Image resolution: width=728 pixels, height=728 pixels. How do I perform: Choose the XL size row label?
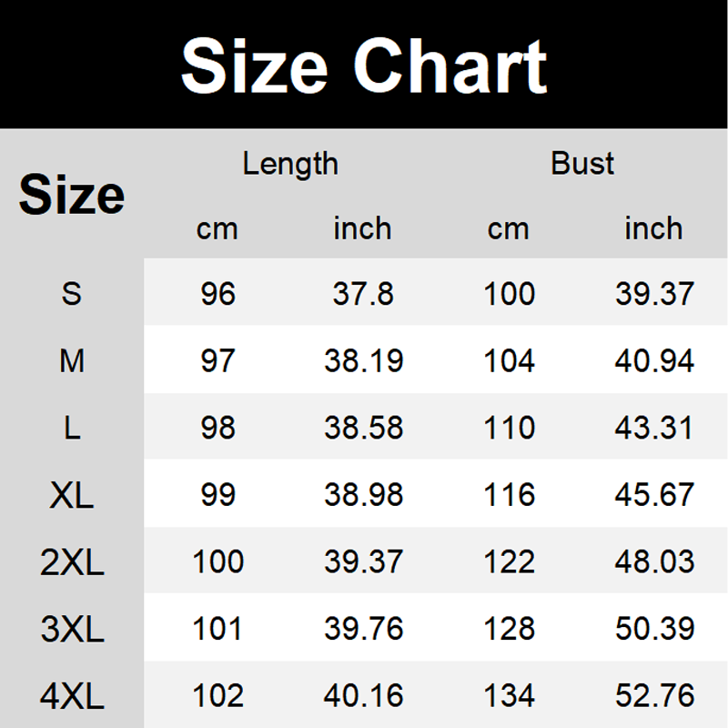pyautogui.click(x=72, y=495)
